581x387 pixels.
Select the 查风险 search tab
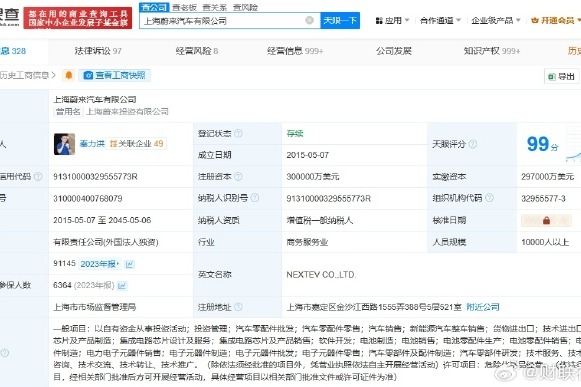pyautogui.click(x=246, y=7)
